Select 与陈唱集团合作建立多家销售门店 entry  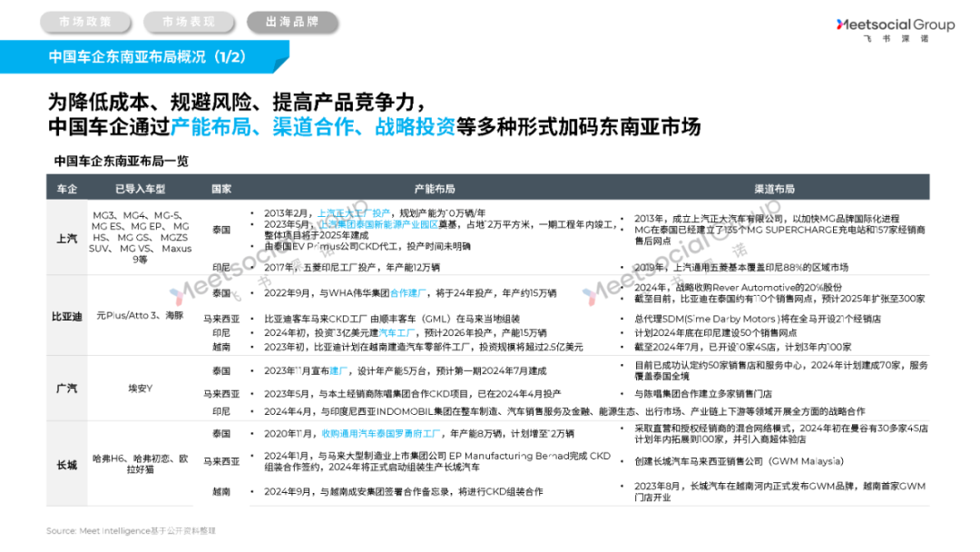point(703,394)
